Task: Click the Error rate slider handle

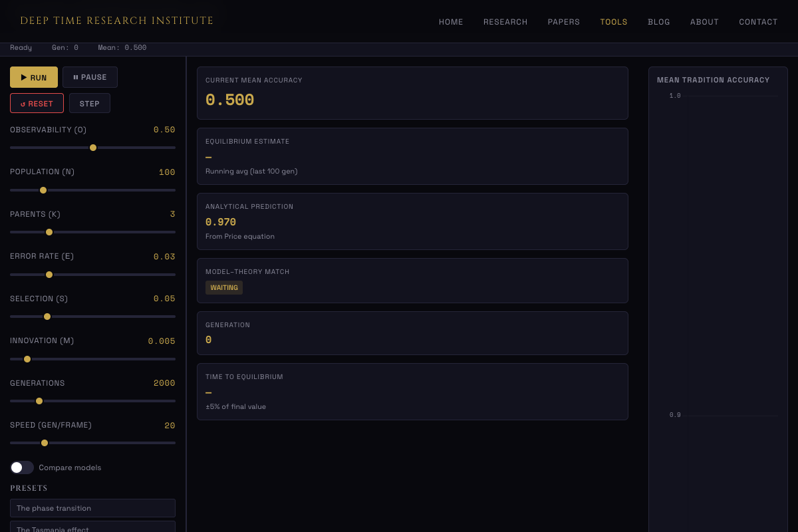Action: point(49,275)
